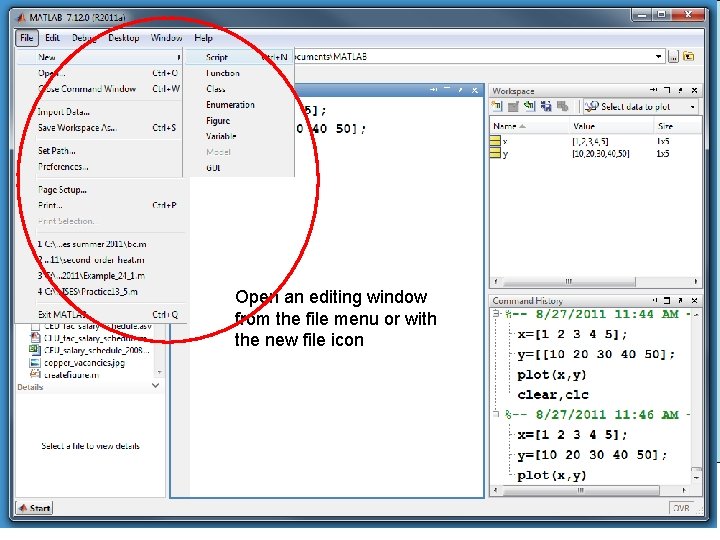The image size is (720, 540).
Task: Choose Variable from the New submenu
Action: pyautogui.click(x=239, y=136)
